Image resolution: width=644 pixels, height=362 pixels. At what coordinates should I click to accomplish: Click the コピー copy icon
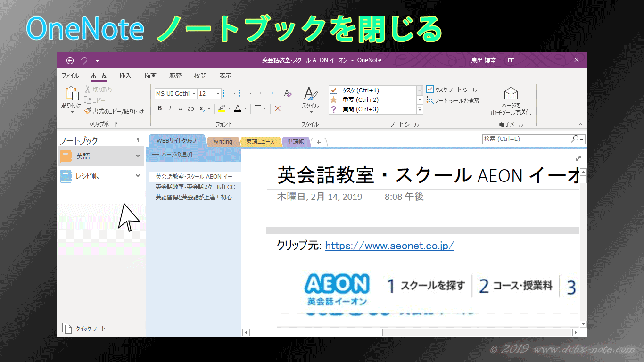88,100
